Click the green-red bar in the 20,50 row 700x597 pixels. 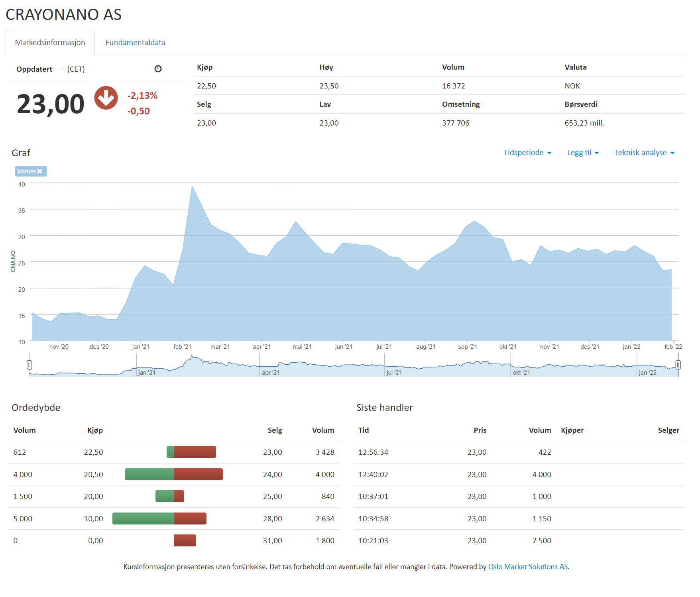pyautogui.click(x=174, y=474)
